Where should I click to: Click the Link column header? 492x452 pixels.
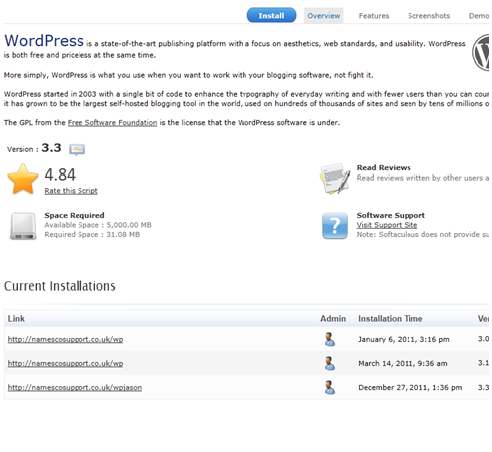coord(16,319)
